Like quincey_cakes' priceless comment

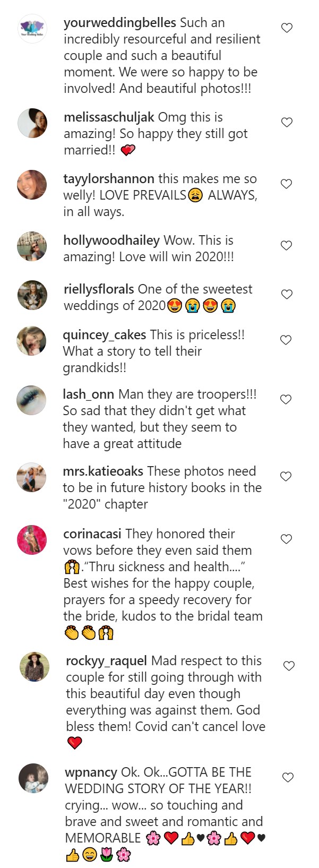(286, 340)
